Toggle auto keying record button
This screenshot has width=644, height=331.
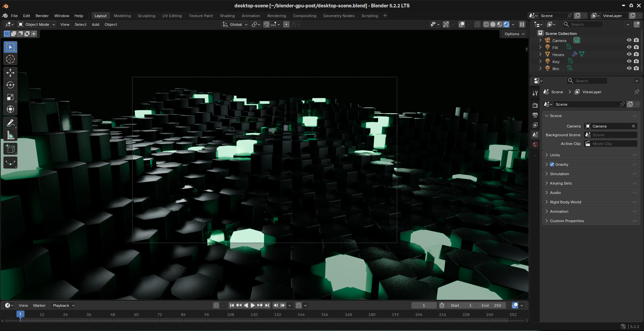[216, 305]
